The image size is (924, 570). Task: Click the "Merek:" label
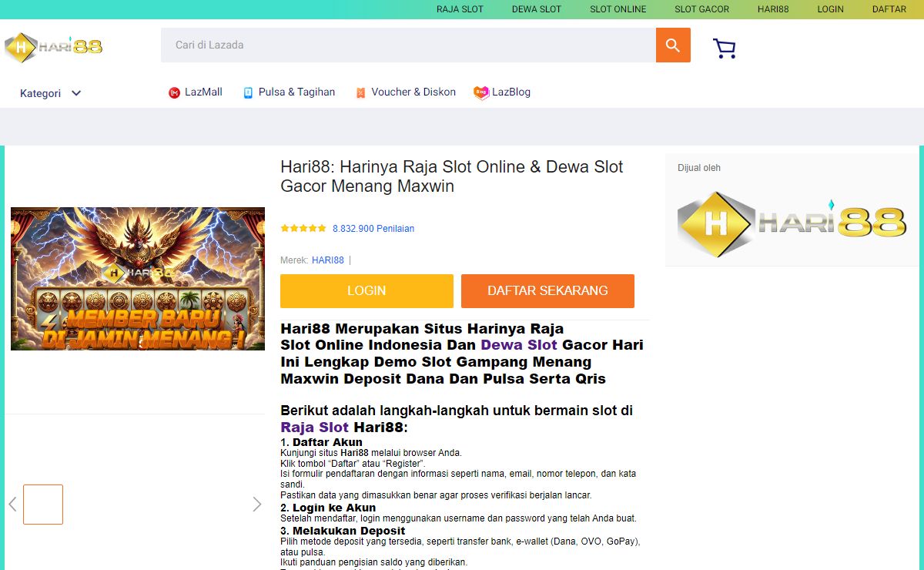[294, 260]
